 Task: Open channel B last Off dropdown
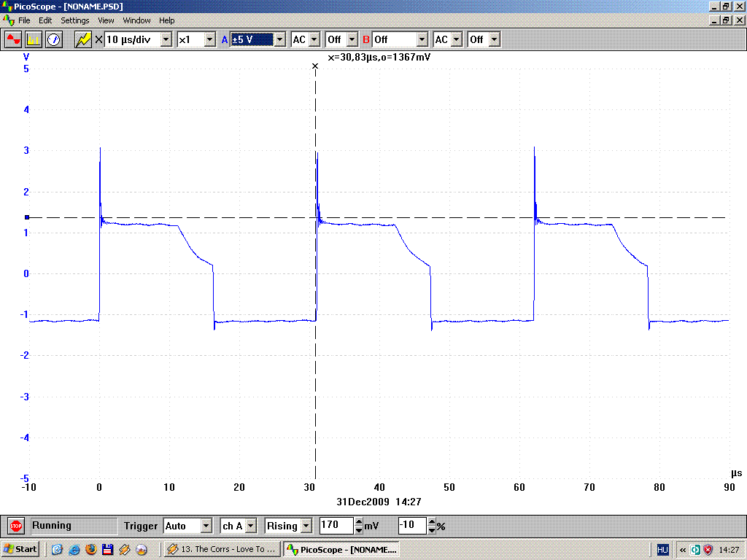(495, 39)
